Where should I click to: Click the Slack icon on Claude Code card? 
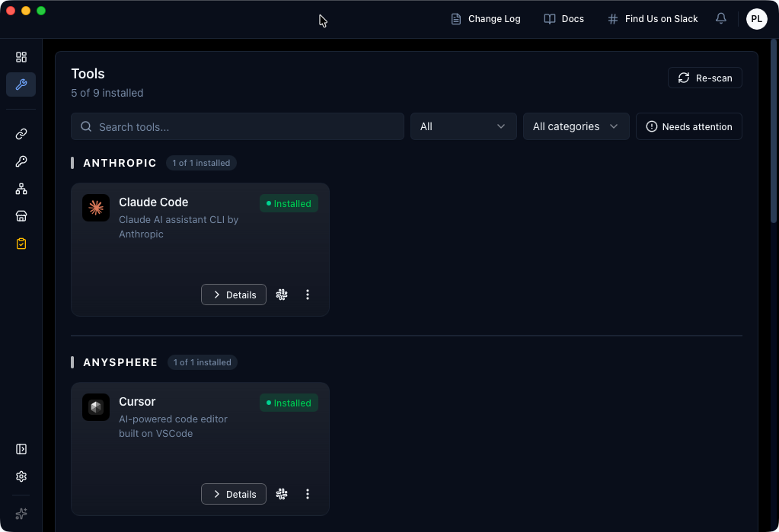coord(282,295)
